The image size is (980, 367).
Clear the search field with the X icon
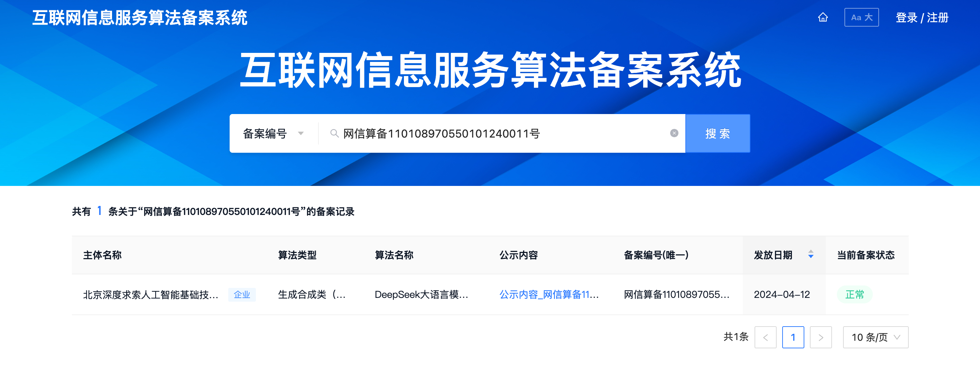point(674,133)
